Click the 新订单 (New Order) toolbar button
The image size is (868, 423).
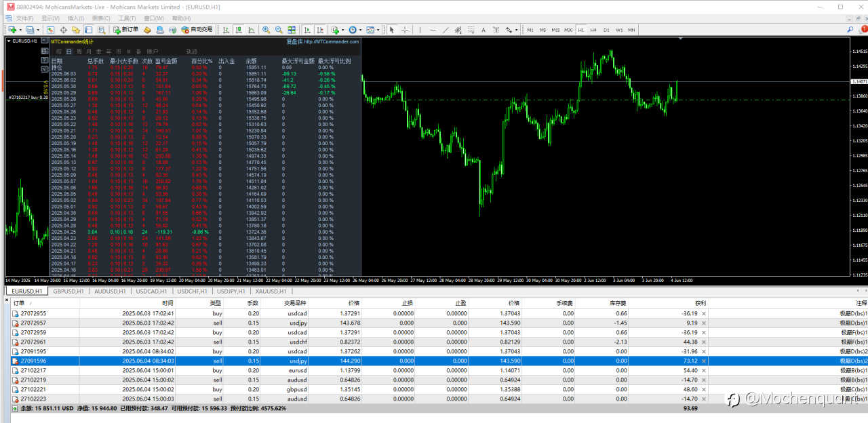point(126,30)
